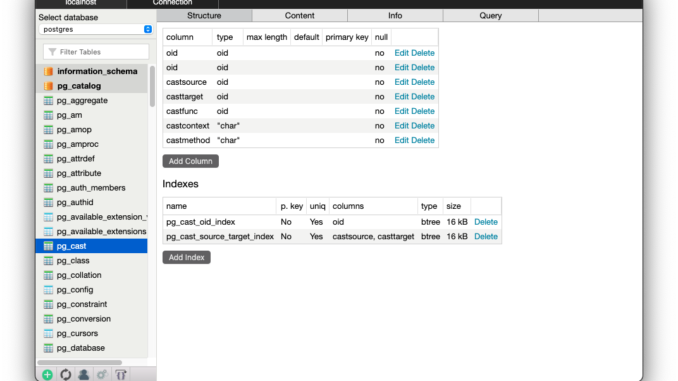Viewport: 678px width, 381px height.
Task: Click the pg_class table icon
Action: [48, 261]
